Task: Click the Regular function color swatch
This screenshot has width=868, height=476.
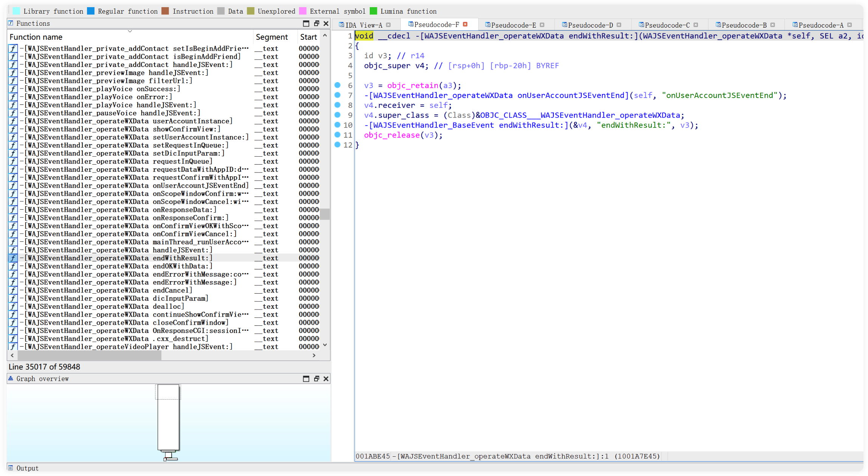Action: [91, 11]
